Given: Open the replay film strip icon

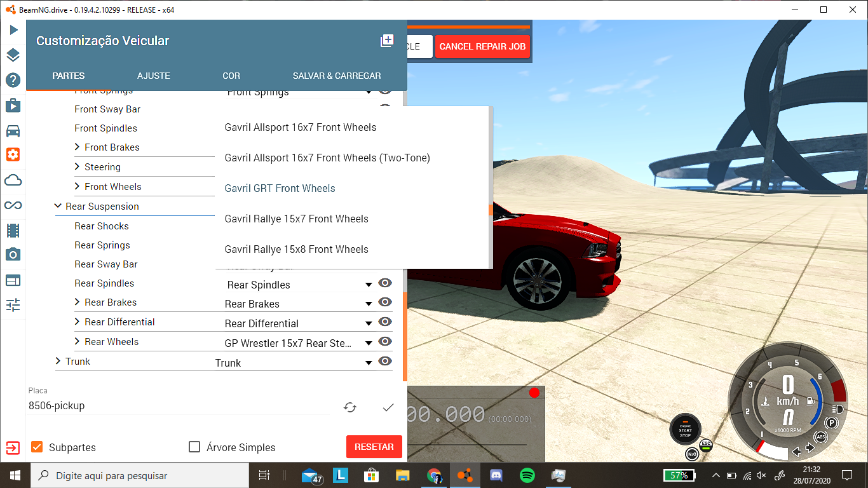Looking at the screenshot, I should click(x=13, y=230).
